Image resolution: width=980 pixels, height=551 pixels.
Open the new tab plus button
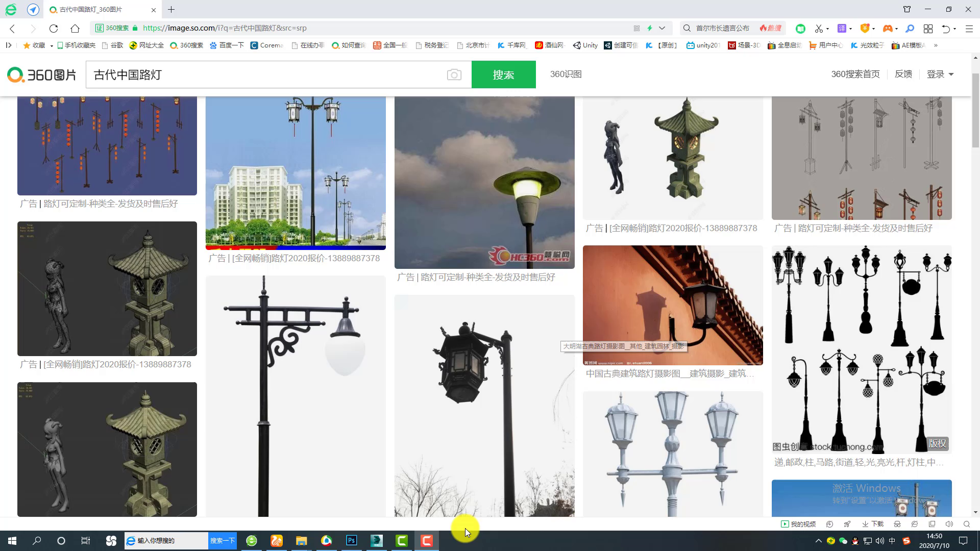pos(171,9)
